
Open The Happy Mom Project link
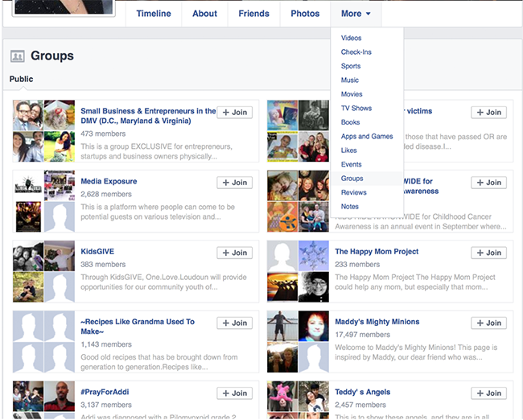point(377,252)
